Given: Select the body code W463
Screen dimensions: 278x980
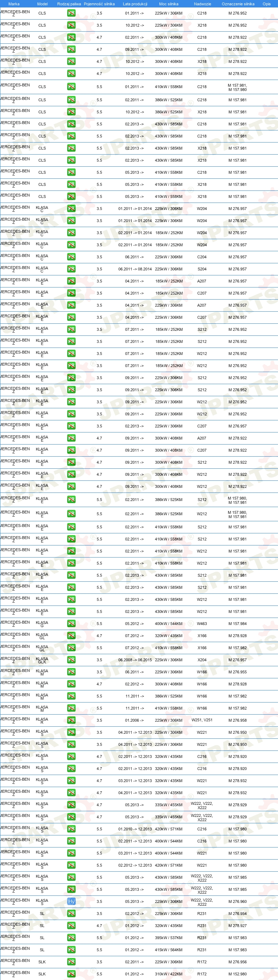Looking at the screenshot, I should pyautogui.click(x=202, y=624).
